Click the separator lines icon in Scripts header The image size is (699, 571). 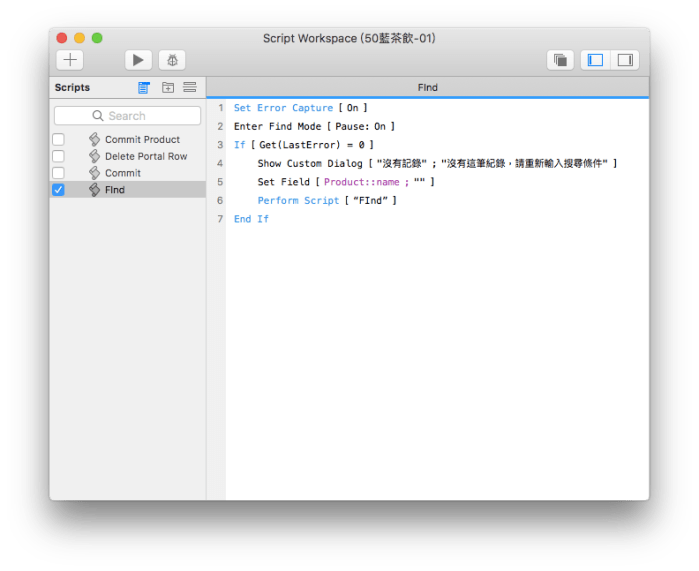point(189,88)
